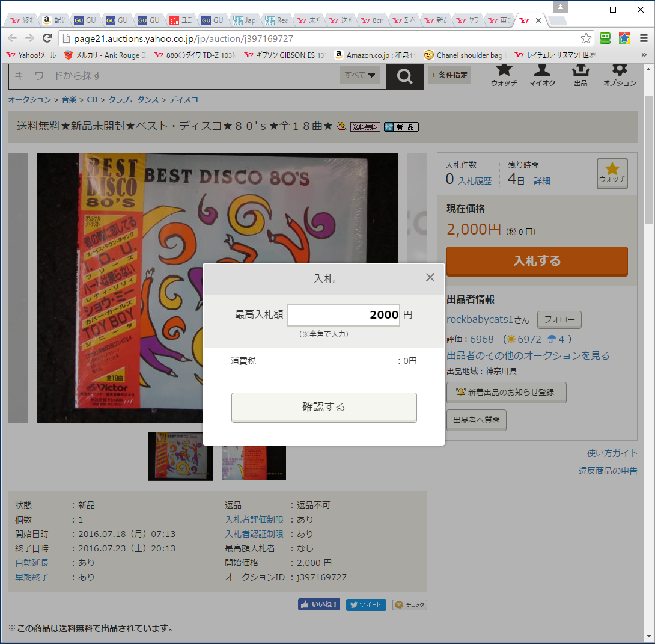655x644 pixels.
Task: Close the active browser tab
Action: click(538, 20)
